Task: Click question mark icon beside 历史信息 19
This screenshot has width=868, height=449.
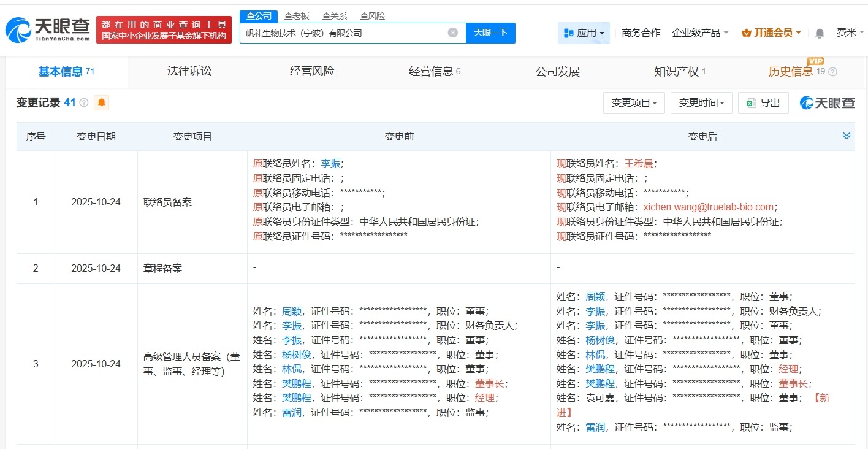Action: coord(832,72)
